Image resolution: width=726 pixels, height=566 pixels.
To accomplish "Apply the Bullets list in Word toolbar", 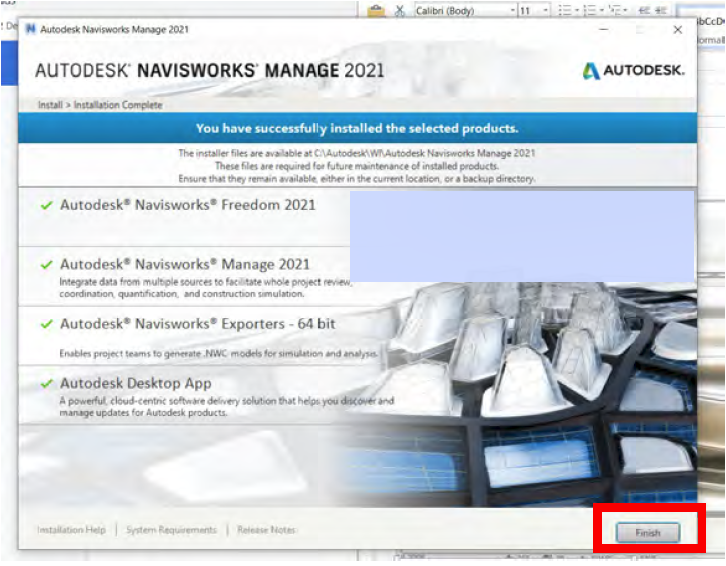I will click(564, 10).
